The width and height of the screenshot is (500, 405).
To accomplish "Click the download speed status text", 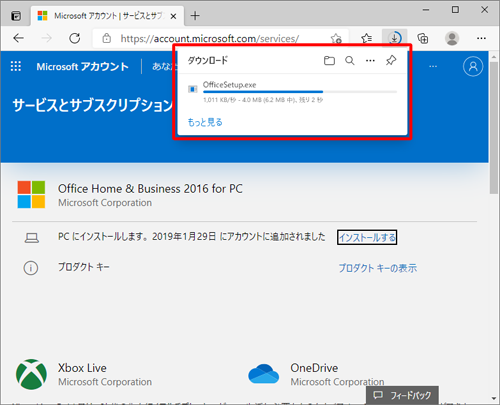I will 263,100.
